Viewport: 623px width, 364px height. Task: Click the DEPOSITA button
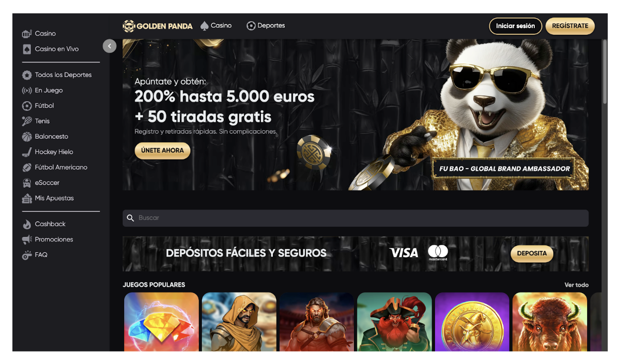[532, 253]
